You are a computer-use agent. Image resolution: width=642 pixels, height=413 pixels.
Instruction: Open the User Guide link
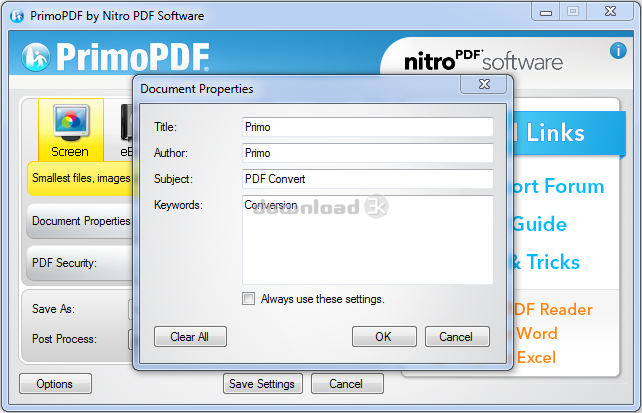coord(540,224)
